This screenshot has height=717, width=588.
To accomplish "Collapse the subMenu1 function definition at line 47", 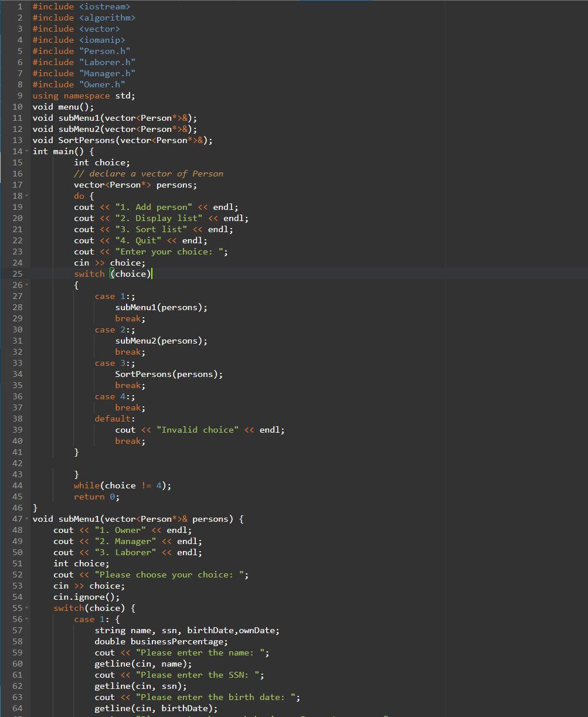I will [27, 519].
